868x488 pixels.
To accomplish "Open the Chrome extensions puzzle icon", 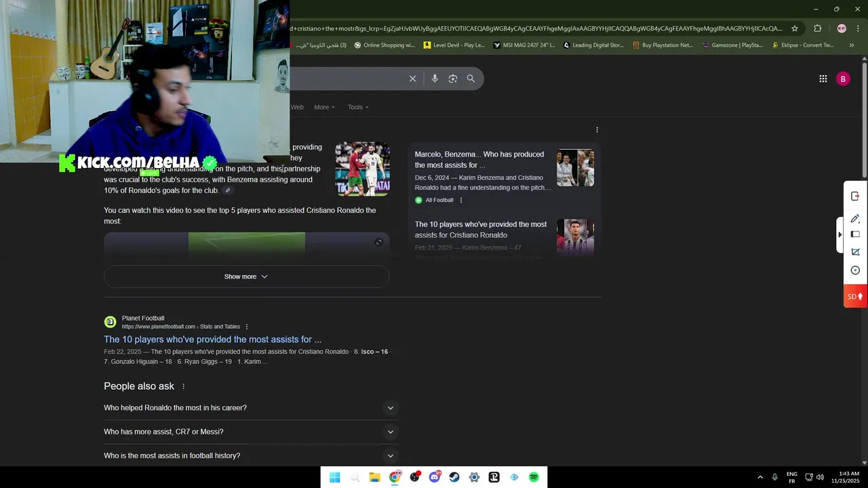I will (x=817, y=28).
